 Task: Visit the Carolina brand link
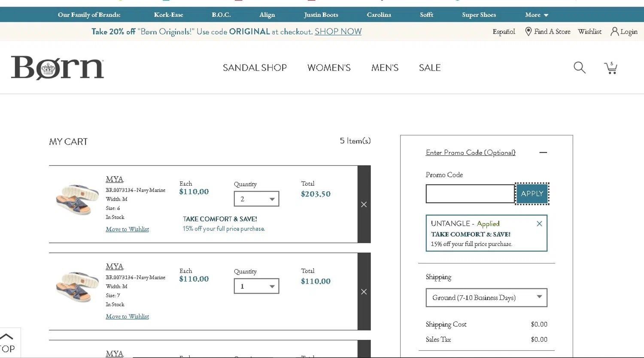pos(379,15)
